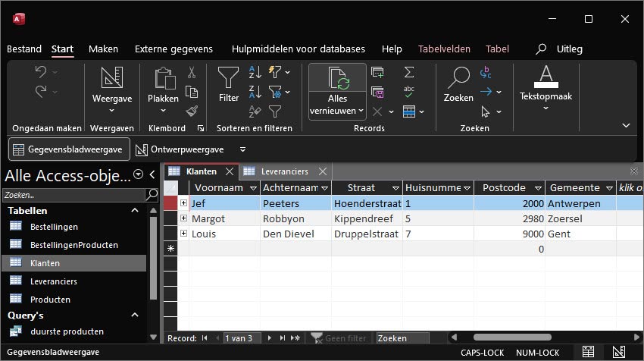Open the Producten table
Screen dimensions: 644x361
click(50, 300)
